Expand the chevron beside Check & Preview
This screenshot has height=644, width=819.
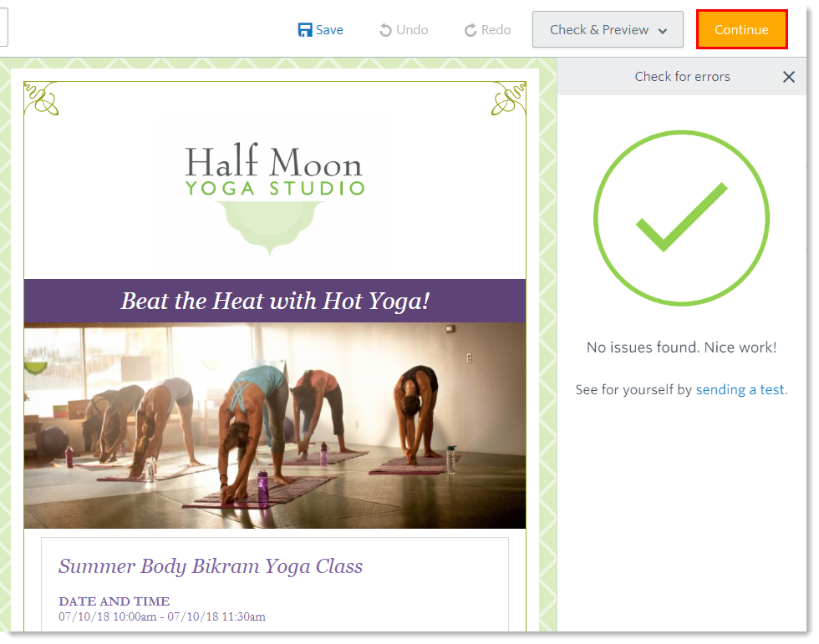662,31
